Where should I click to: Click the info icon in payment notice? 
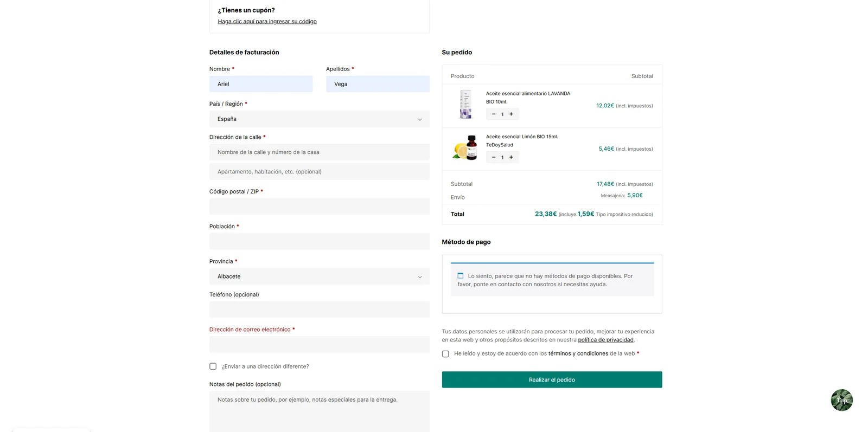pos(461,276)
